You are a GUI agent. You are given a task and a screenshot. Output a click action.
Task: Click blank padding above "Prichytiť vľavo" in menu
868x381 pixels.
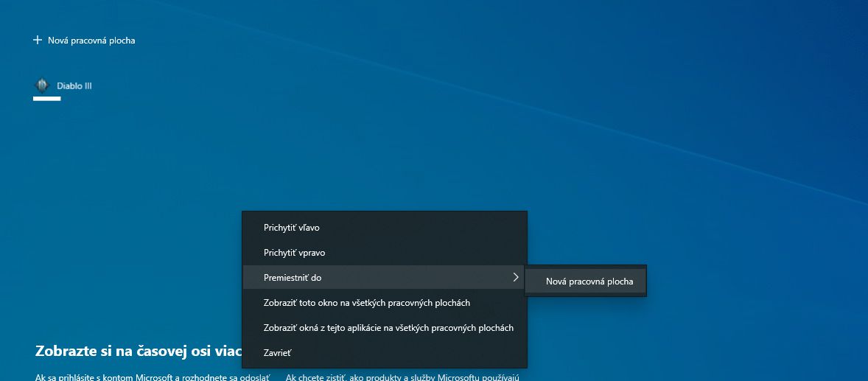(x=385, y=213)
